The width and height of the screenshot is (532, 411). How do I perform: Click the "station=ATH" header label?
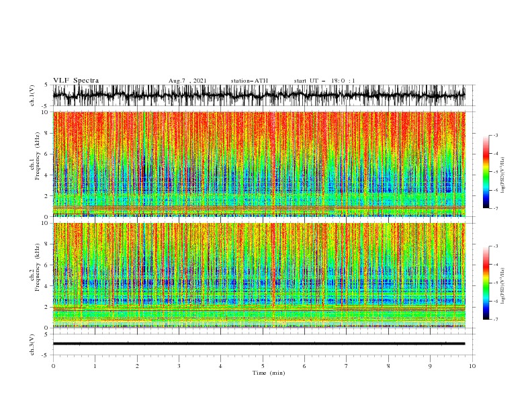coord(249,81)
